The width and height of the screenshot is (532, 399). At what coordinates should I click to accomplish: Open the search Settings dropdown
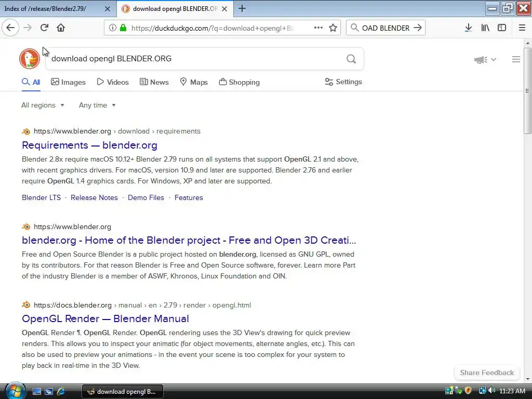tap(343, 82)
